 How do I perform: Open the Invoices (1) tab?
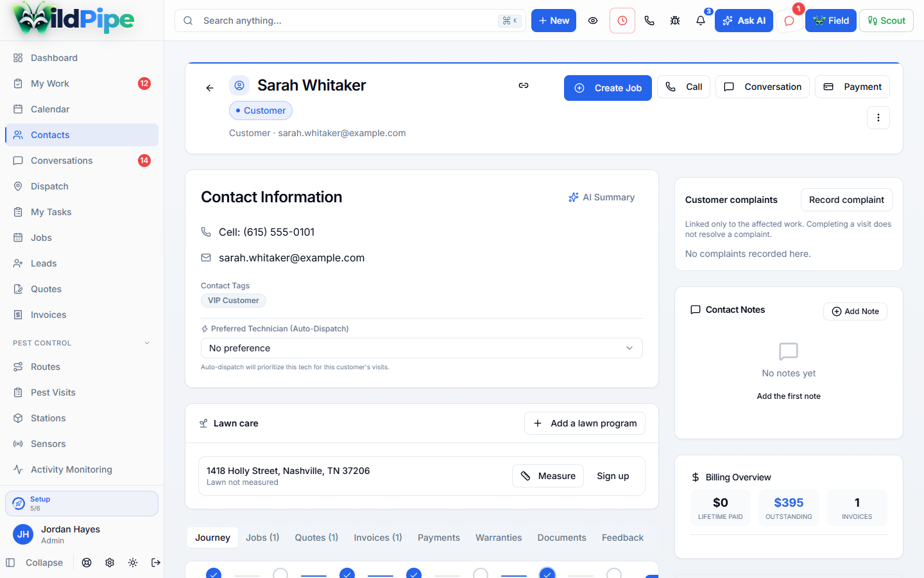coord(378,538)
